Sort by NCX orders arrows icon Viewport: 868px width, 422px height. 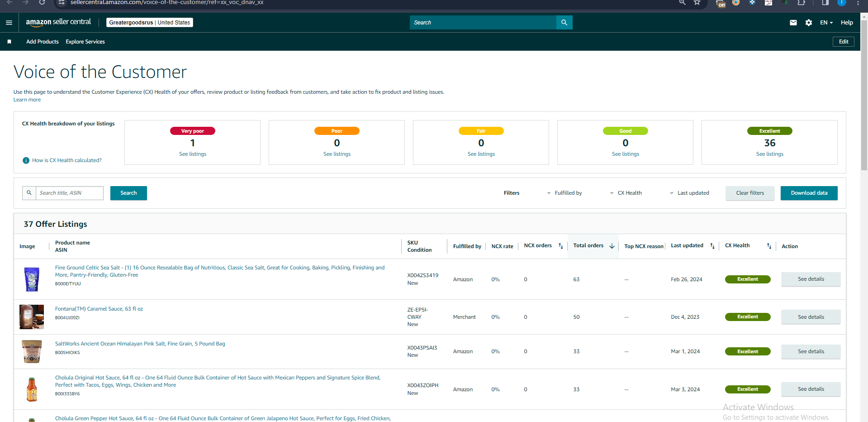(x=561, y=246)
